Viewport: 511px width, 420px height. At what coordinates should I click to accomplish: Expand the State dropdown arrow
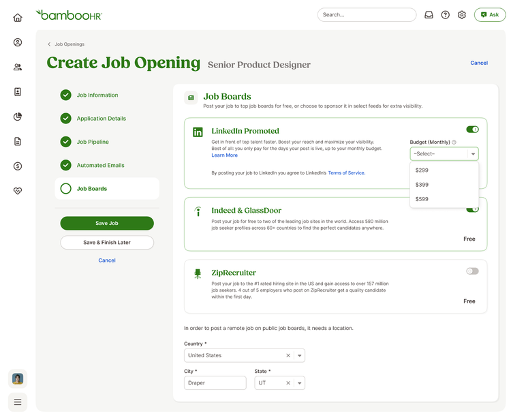300,382
